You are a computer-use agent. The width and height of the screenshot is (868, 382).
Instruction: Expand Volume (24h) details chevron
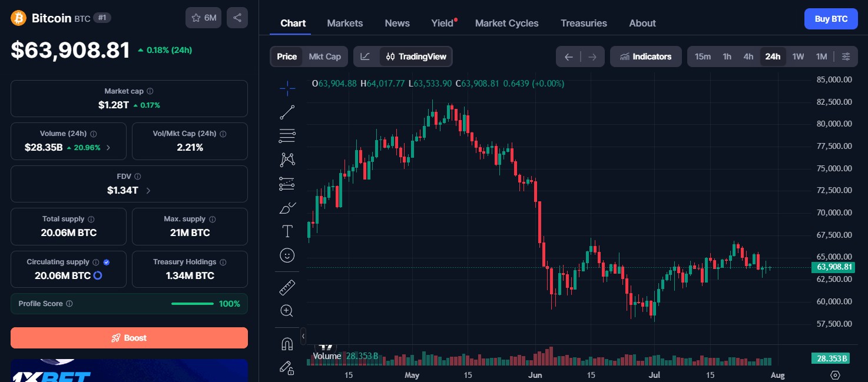[108, 148]
